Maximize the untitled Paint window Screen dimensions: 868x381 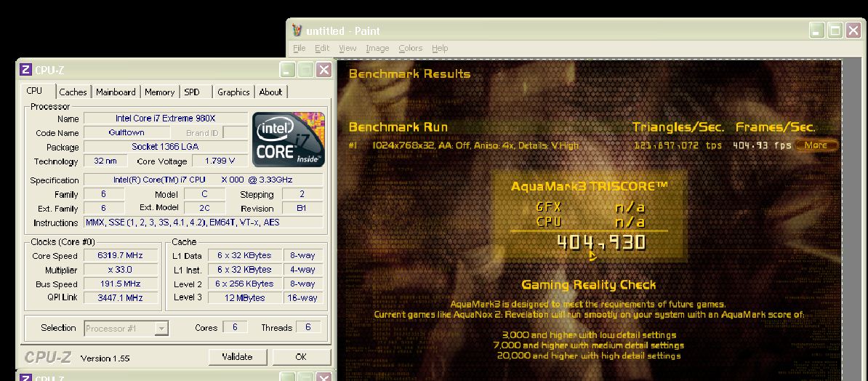835,31
